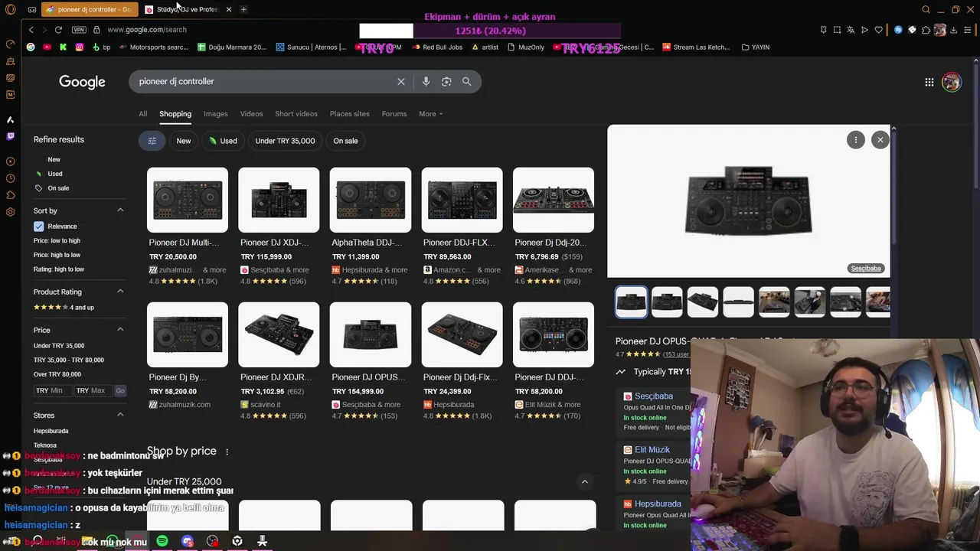980x551 pixels.
Task: Open browser easy setup menu icon
Action: [969, 30]
